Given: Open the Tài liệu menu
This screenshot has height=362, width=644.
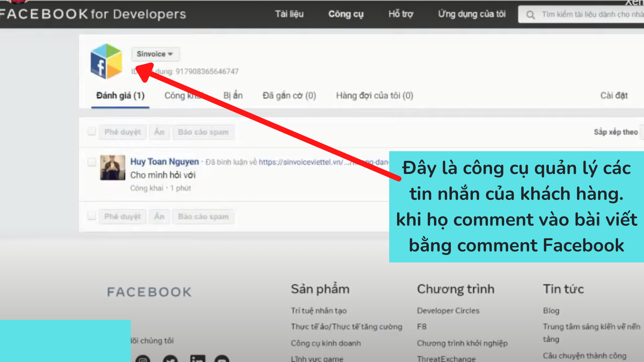Looking at the screenshot, I should [x=289, y=14].
